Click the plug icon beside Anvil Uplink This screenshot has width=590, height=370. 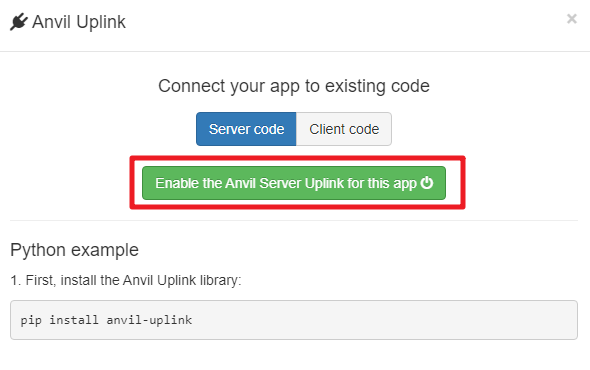tap(19, 22)
